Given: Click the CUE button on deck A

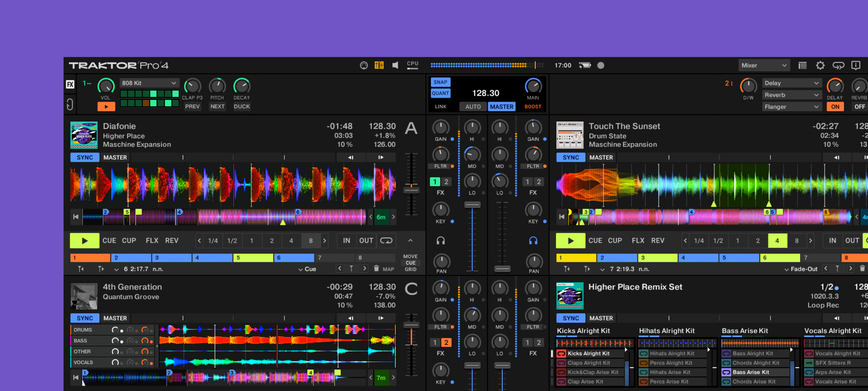Looking at the screenshot, I should point(109,241).
